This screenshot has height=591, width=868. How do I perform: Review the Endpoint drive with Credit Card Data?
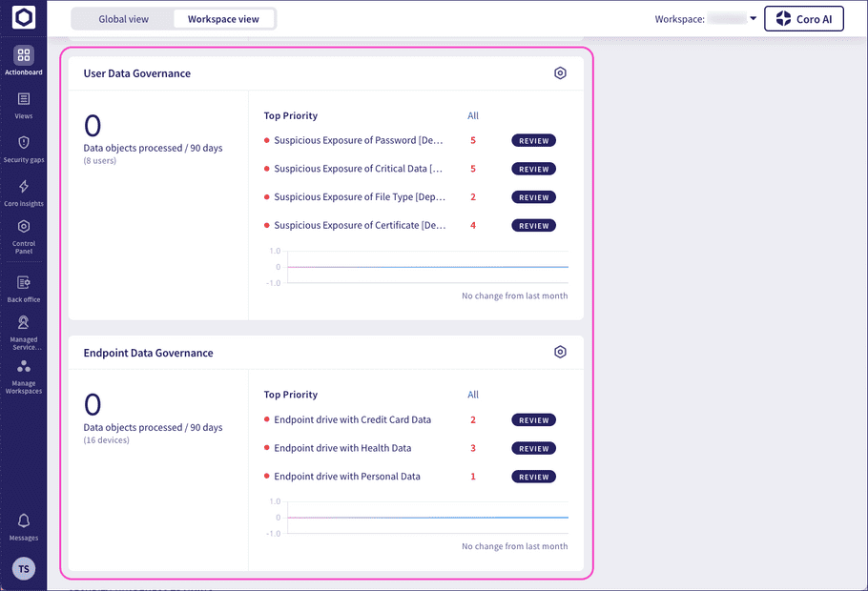coord(533,419)
